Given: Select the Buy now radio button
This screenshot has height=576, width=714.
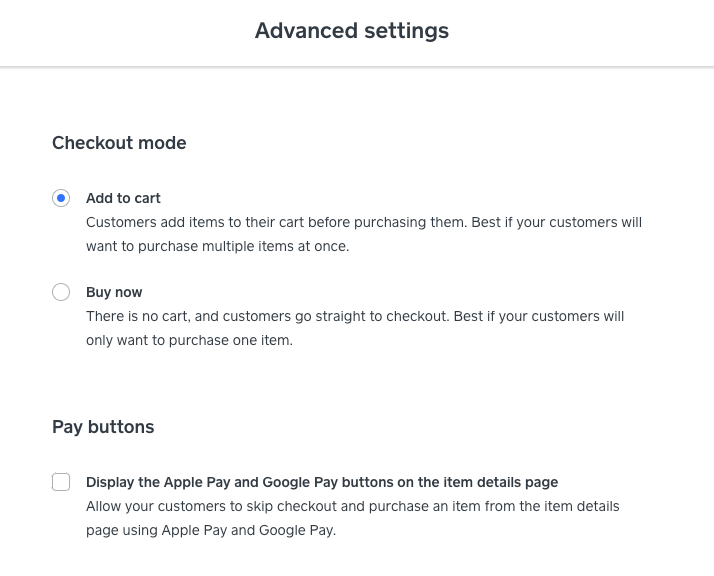Looking at the screenshot, I should [x=61, y=292].
